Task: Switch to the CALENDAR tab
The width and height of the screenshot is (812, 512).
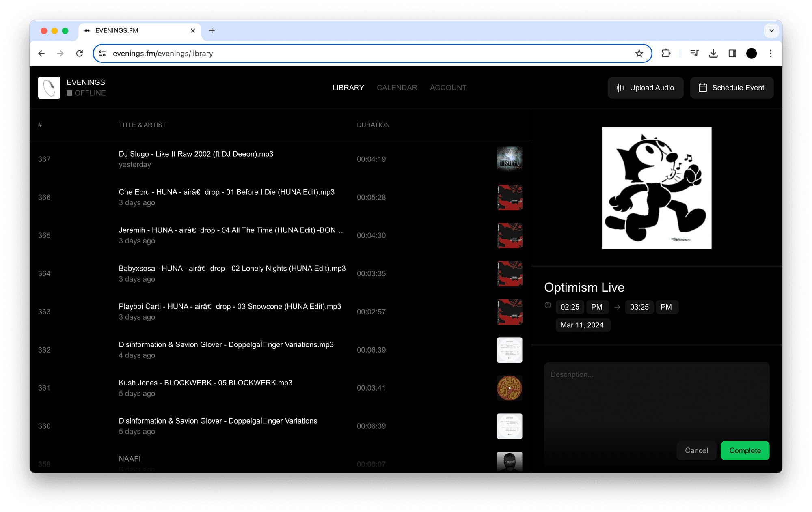Action: 397,88
